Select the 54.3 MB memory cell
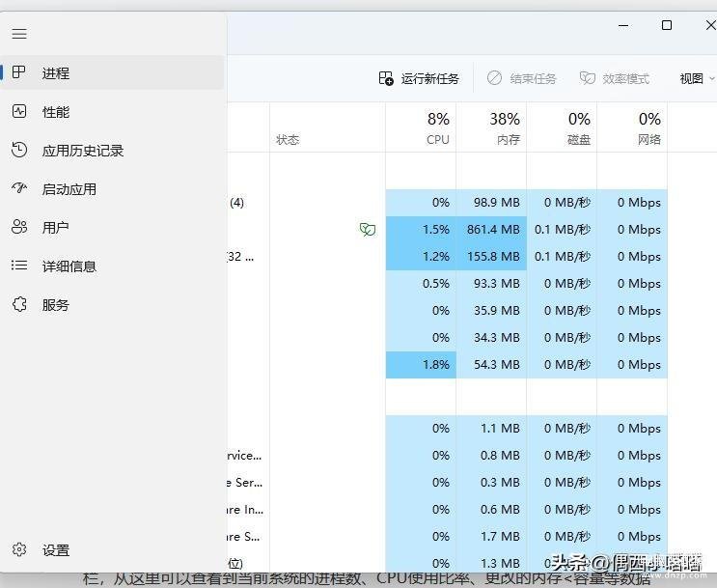This screenshot has width=717, height=588. coord(491,365)
